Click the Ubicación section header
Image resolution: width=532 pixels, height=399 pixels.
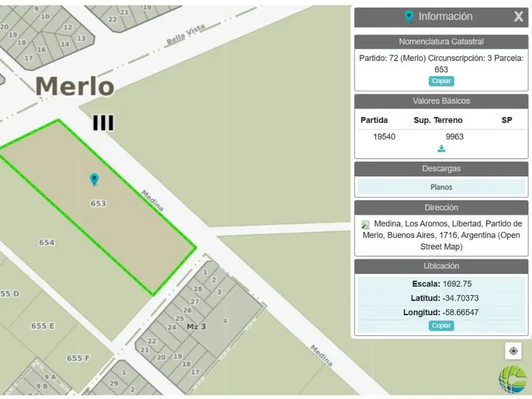(x=441, y=266)
